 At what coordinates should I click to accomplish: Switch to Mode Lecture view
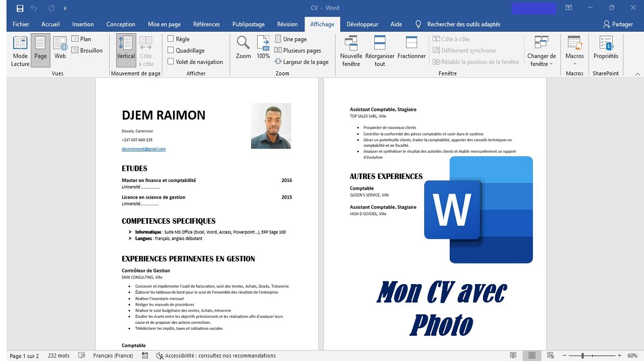click(x=20, y=51)
